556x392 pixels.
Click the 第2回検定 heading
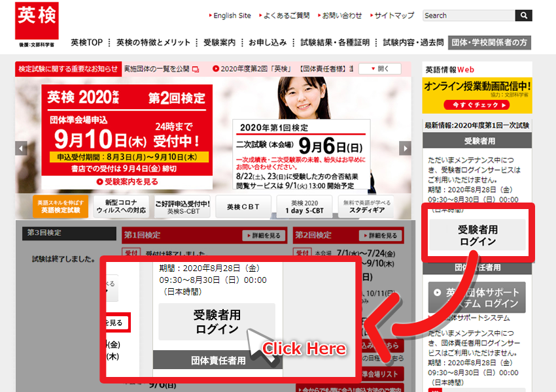pos(313,235)
